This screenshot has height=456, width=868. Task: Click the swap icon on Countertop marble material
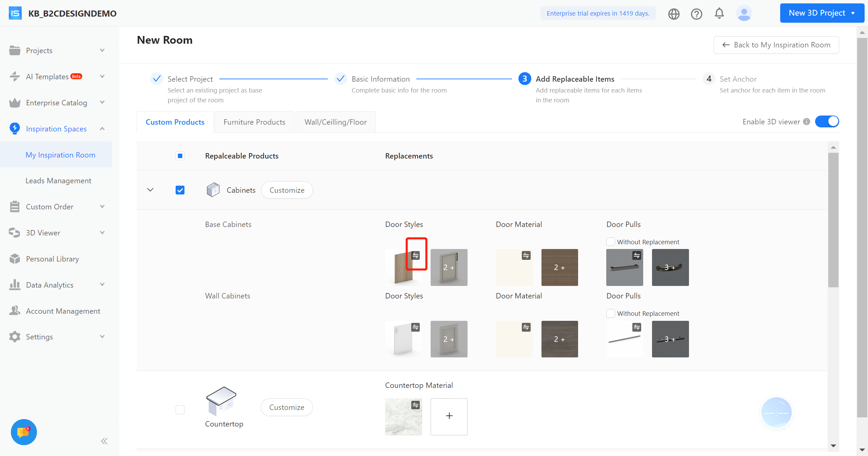(416, 405)
